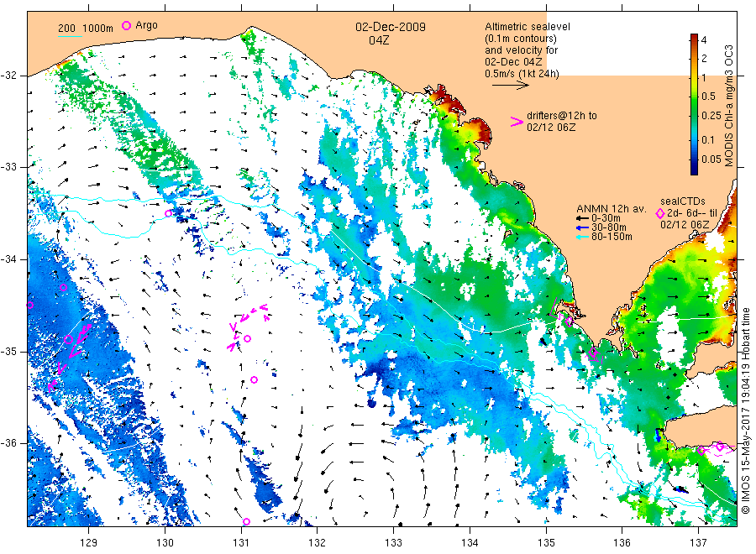Click the '80-150m' depth label
Viewport: 756px width, 554px height.
click(612, 237)
